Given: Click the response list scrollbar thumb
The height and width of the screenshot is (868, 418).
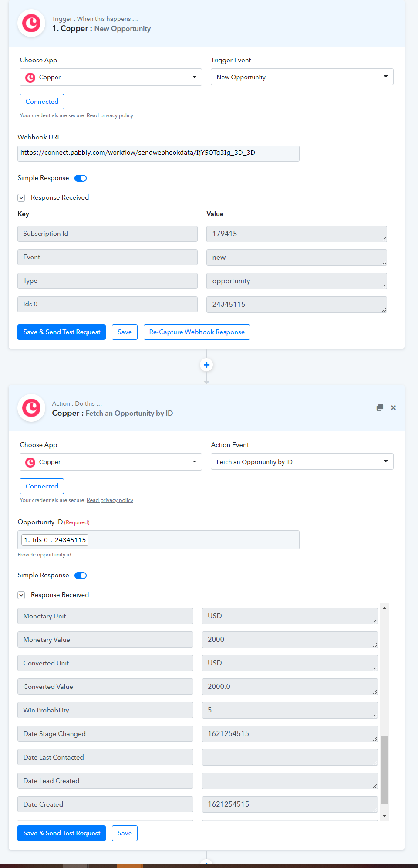Looking at the screenshot, I should click(x=384, y=770).
